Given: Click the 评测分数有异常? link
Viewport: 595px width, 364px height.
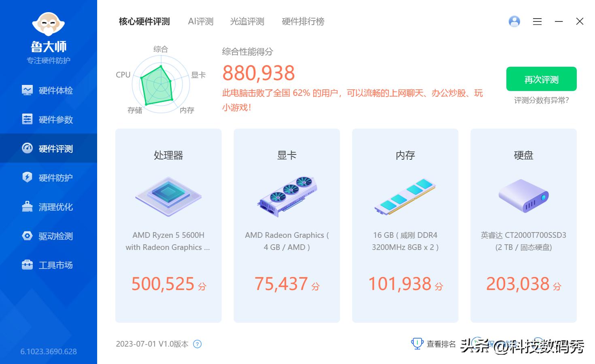Looking at the screenshot, I should (541, 100).
